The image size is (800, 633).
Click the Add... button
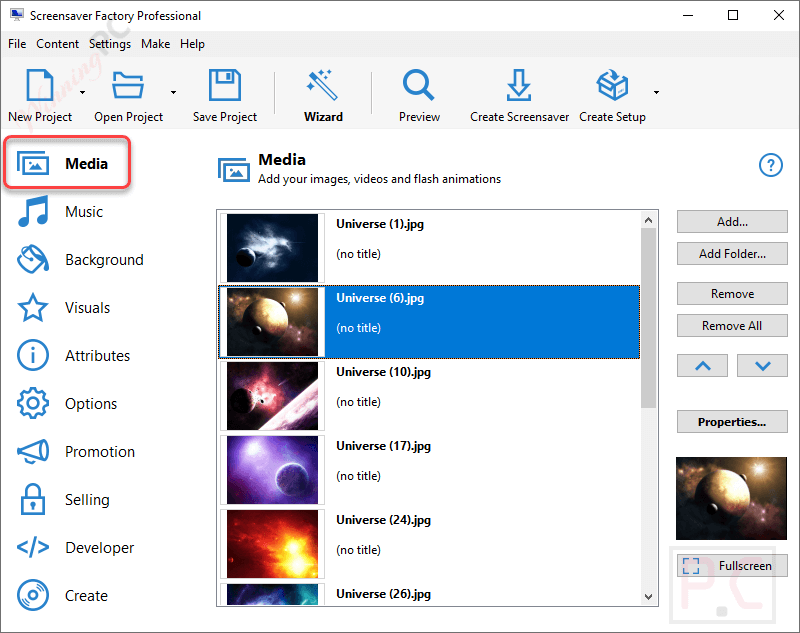[x=732, y=222]
